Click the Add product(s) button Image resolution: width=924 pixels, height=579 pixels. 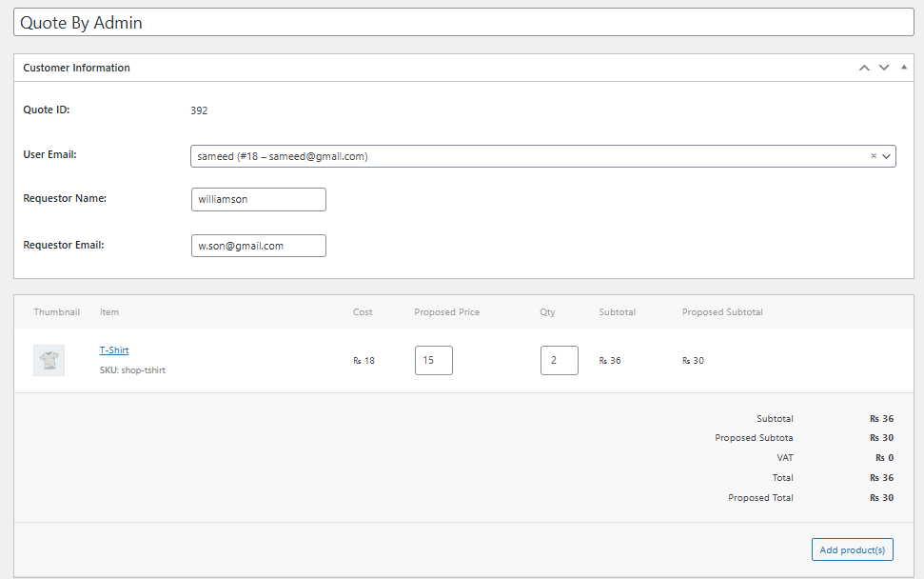852,549
